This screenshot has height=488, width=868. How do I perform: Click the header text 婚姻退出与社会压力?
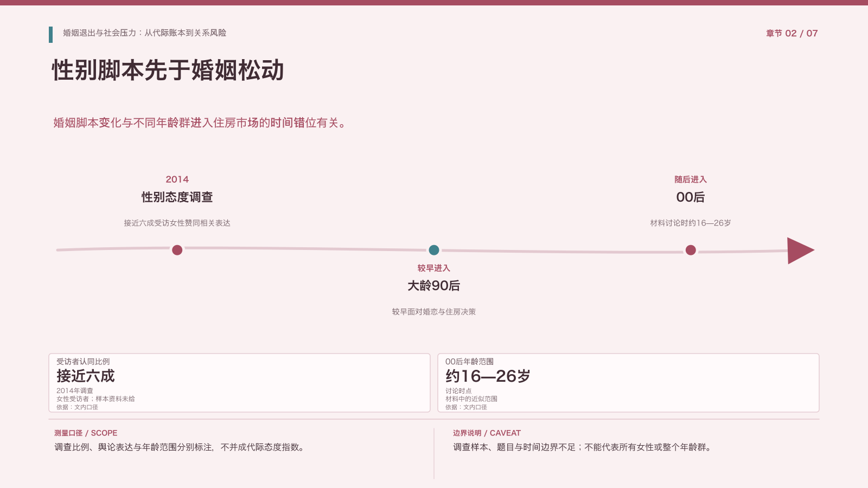(100, 33)
